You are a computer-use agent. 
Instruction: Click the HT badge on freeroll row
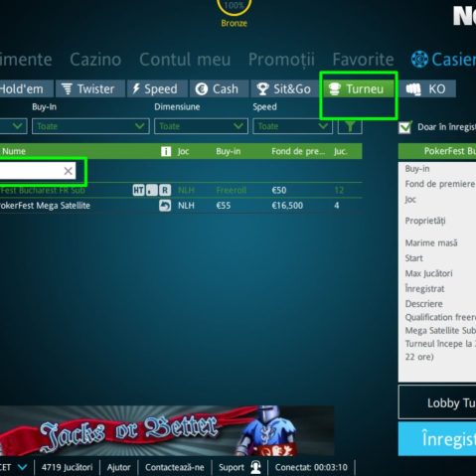(x=138, y=190)
